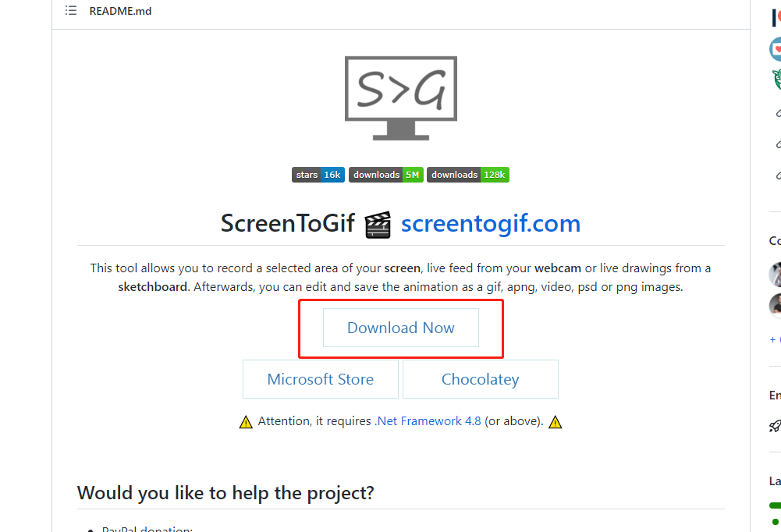Visit the screentogif.com link
The height and width of the screenshot is (532, 781).
click(491, 224)
